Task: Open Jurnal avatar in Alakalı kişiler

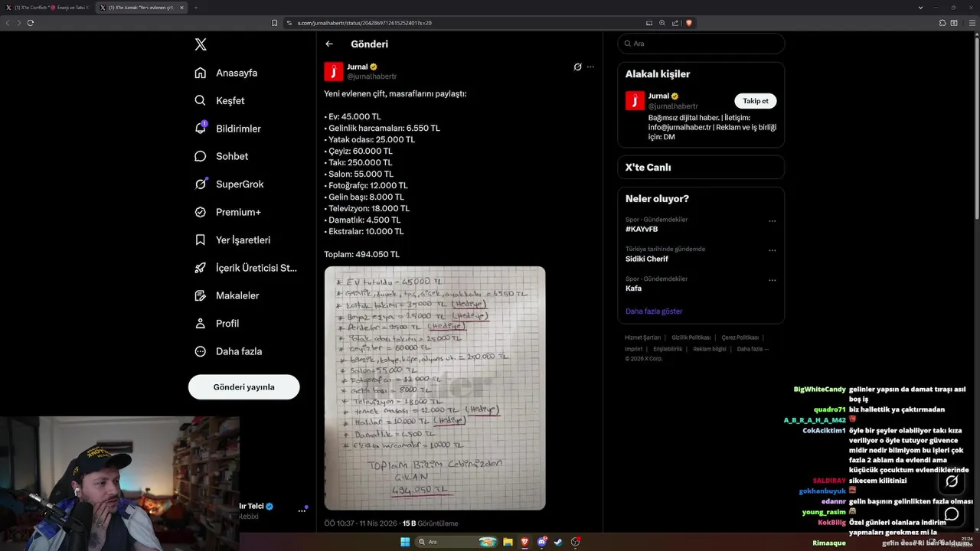Action: (x=635, y=101)
